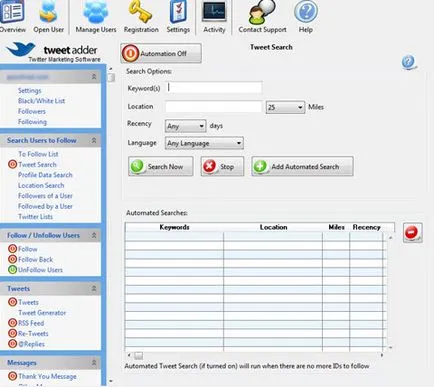Open Re-Tweets page
This screenshot has height=387, width=434.
[33, 333]
